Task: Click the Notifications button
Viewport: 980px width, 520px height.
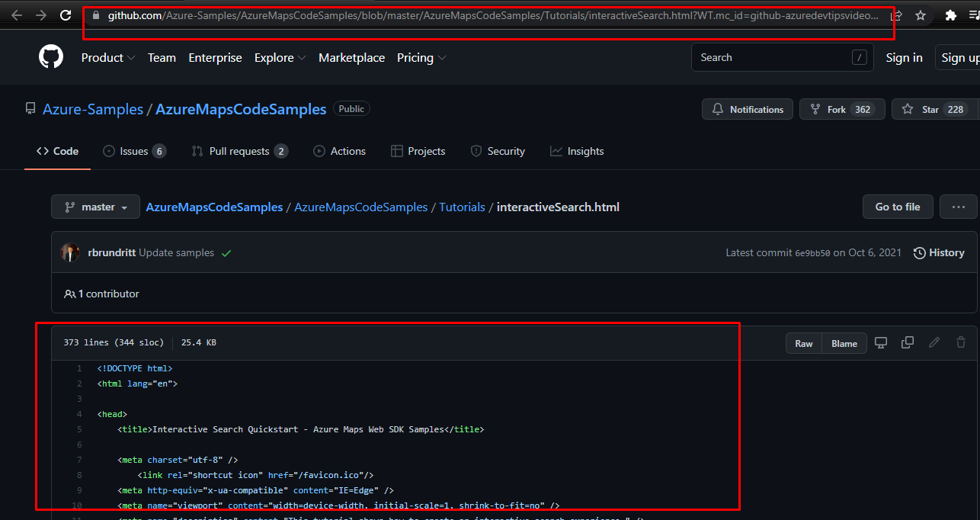Action: point(748,110)
